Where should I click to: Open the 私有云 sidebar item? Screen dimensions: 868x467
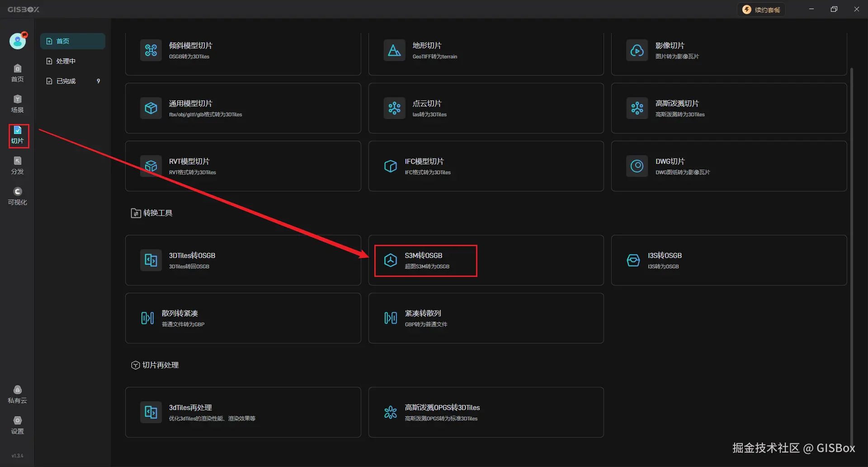(x=17, y=395)
